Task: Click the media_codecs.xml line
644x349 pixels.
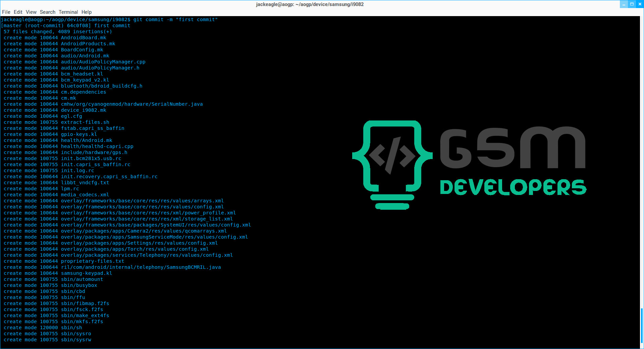Action: coord(56,195)
